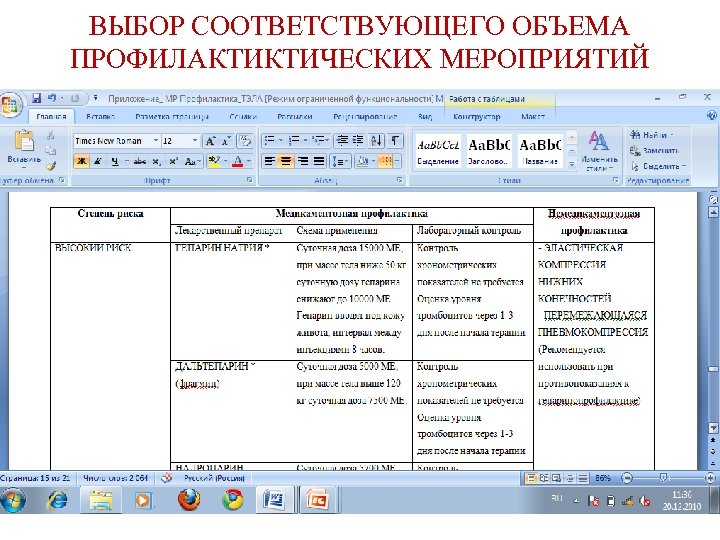Align text right
The width and height of the screenshot is (720, 540).
pos(303,161)
